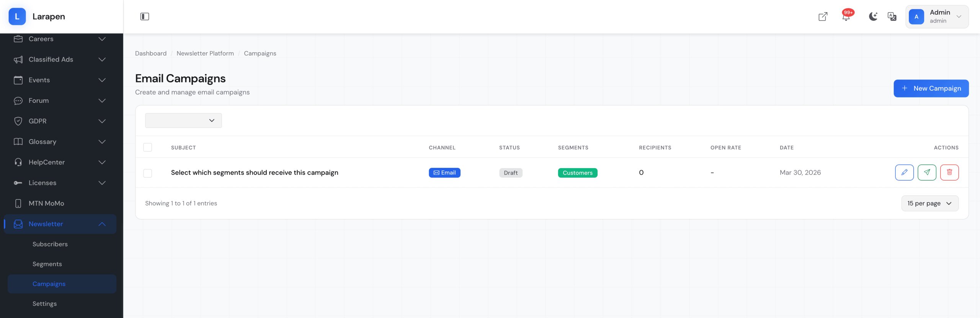Go to Segments in the sidebar
This screenshot has height=318, width=980.
(x=47, y=264)
